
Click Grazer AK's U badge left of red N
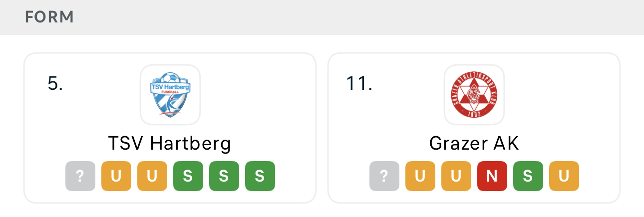click(x=456, y=176)
